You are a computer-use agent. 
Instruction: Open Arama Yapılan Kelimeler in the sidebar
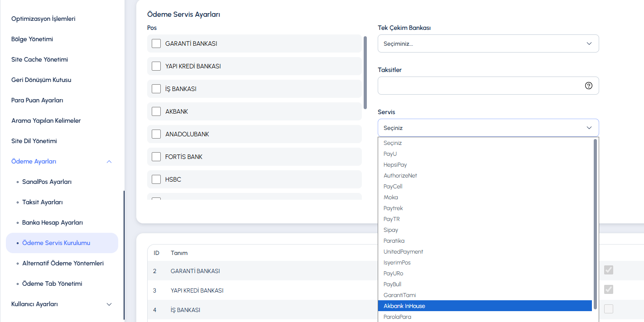tap(46, 120)
